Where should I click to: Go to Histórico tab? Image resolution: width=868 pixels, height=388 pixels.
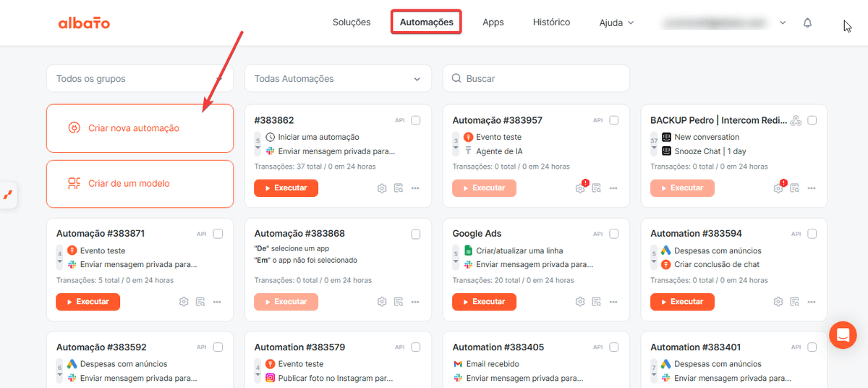(x=551, y=22)
